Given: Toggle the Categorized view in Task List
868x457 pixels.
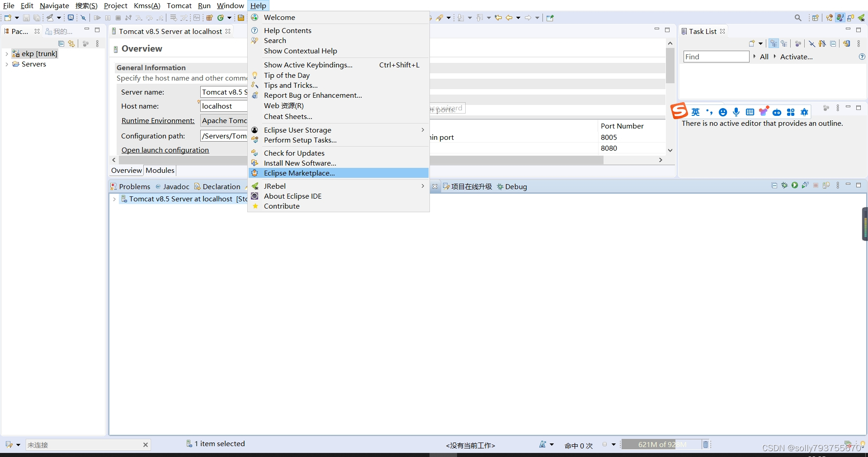Looking at the screenshot, I should point(774,44).
